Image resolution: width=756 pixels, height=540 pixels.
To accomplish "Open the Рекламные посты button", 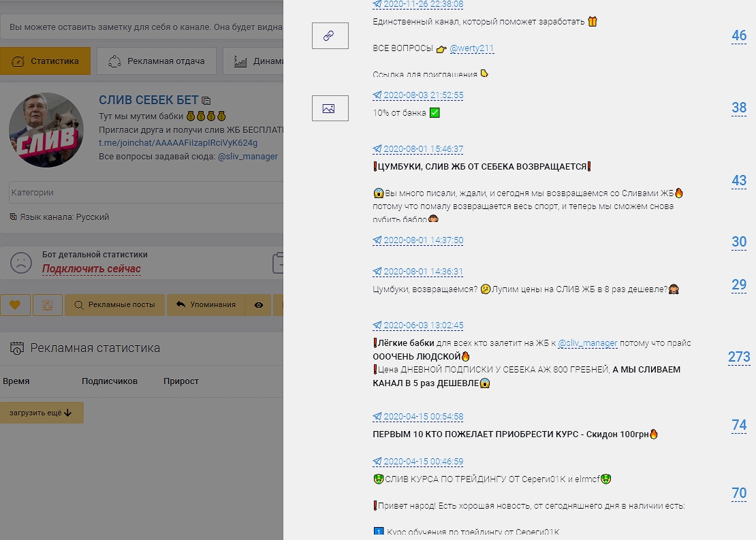I will tap(115, 305).
